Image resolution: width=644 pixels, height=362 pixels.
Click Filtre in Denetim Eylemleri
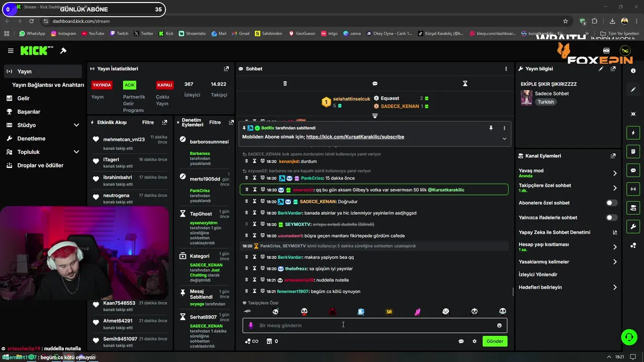click(x=215, y=123)
